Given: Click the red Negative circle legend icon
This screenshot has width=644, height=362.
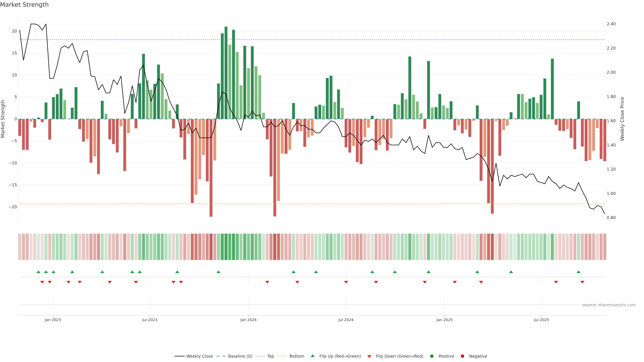Looking at the screenshot, I should 462,356.
